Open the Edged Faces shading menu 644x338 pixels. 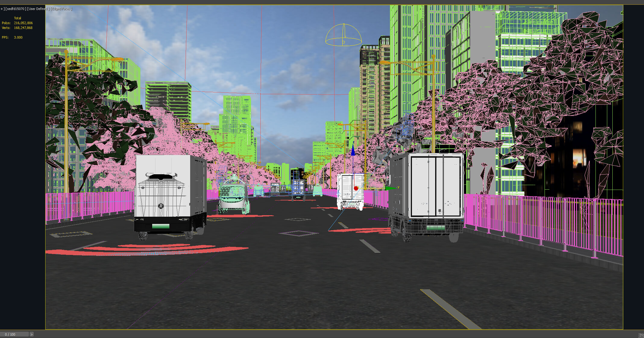click(61, 9)
